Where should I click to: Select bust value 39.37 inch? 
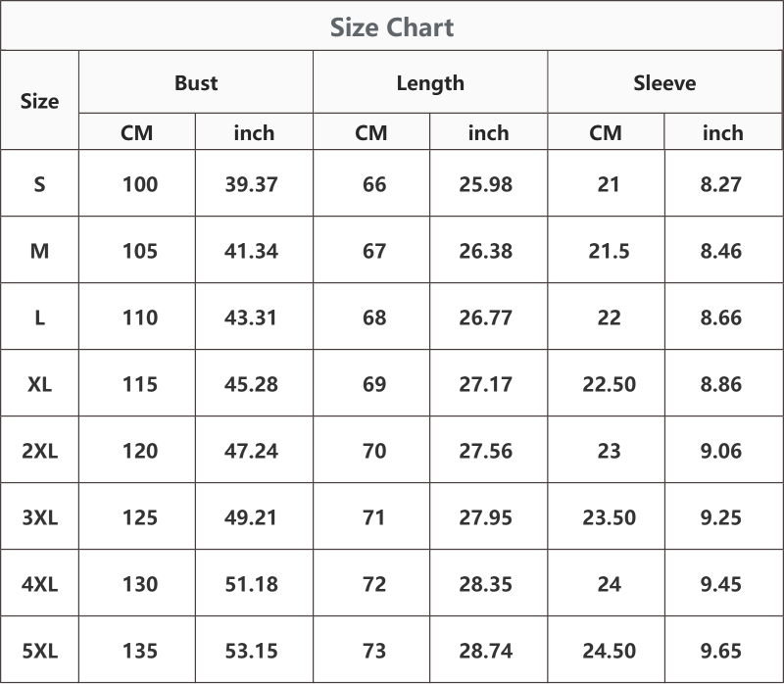coord(251,184)
